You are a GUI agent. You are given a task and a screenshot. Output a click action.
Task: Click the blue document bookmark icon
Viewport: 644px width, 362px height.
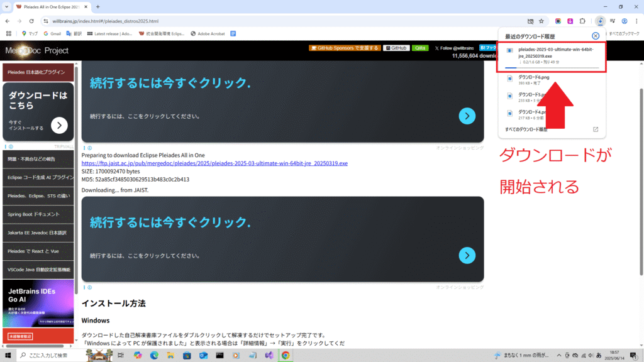click(233, 34)
